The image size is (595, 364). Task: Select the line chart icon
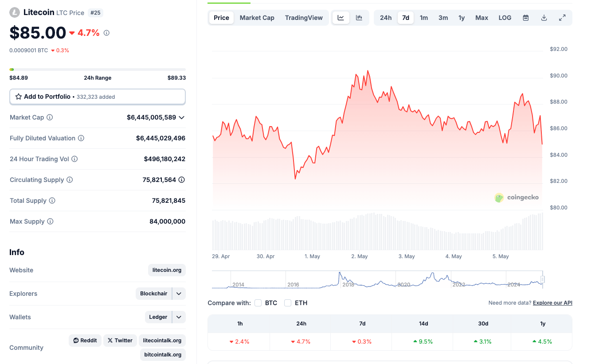(x=341, y=17)
